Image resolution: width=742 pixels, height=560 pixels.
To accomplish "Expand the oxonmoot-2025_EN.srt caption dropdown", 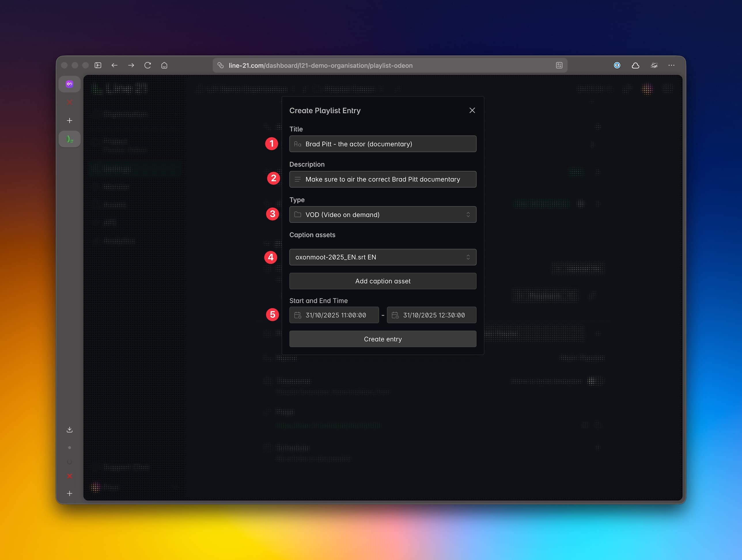I will tap(383, 257).
